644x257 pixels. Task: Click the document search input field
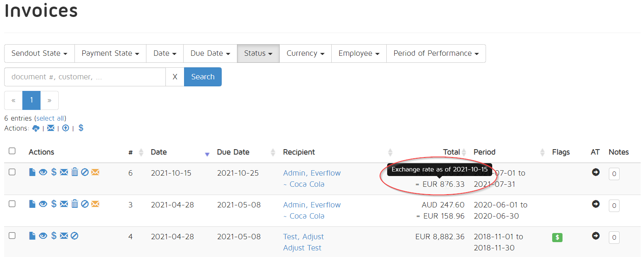pos(85,77)
